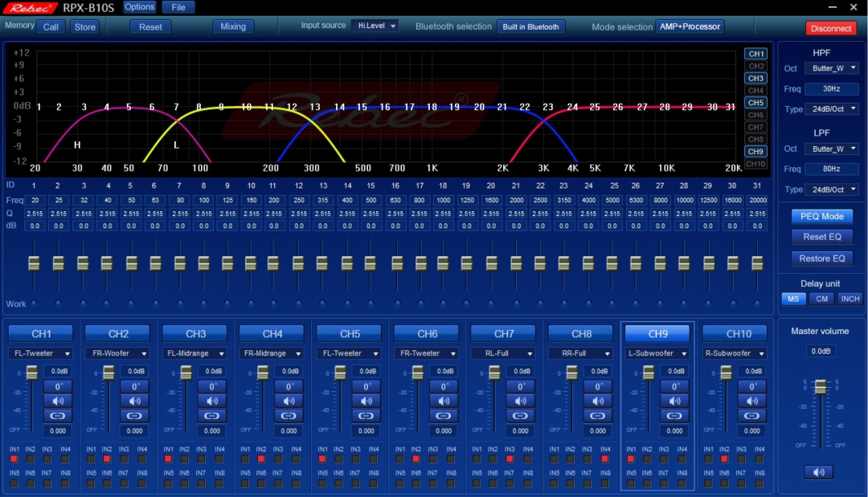Open the HPF Type 24dB/Oct dropdown

coord(831,108)
